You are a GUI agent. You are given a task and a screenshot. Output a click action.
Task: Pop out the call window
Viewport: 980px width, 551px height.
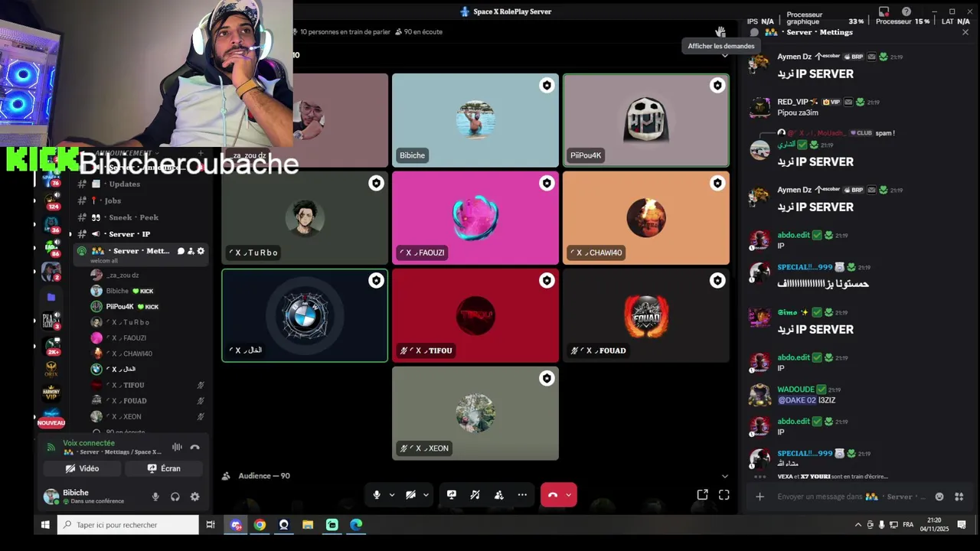click(702, 495)
